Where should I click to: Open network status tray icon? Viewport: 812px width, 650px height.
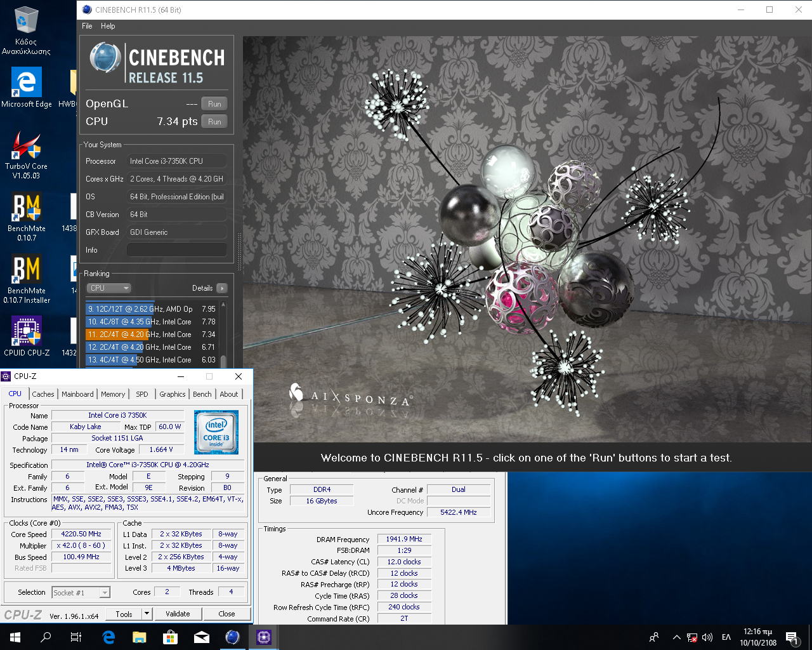[692, 637]
